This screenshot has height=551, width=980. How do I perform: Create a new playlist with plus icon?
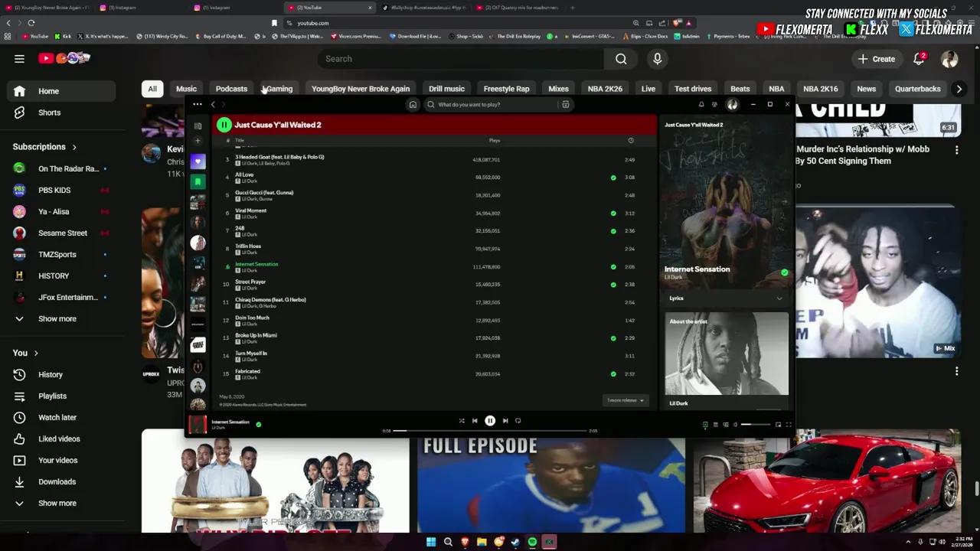[x=198, y=141]
